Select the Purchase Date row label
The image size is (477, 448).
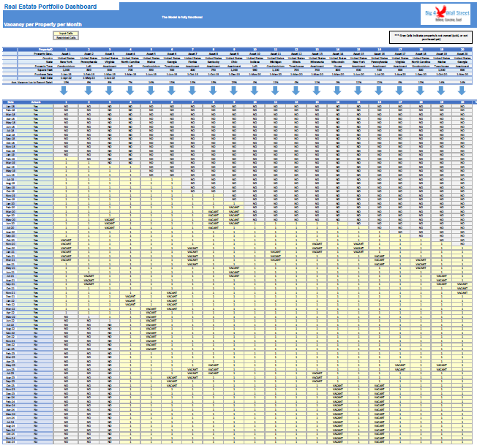coord(45,74)
